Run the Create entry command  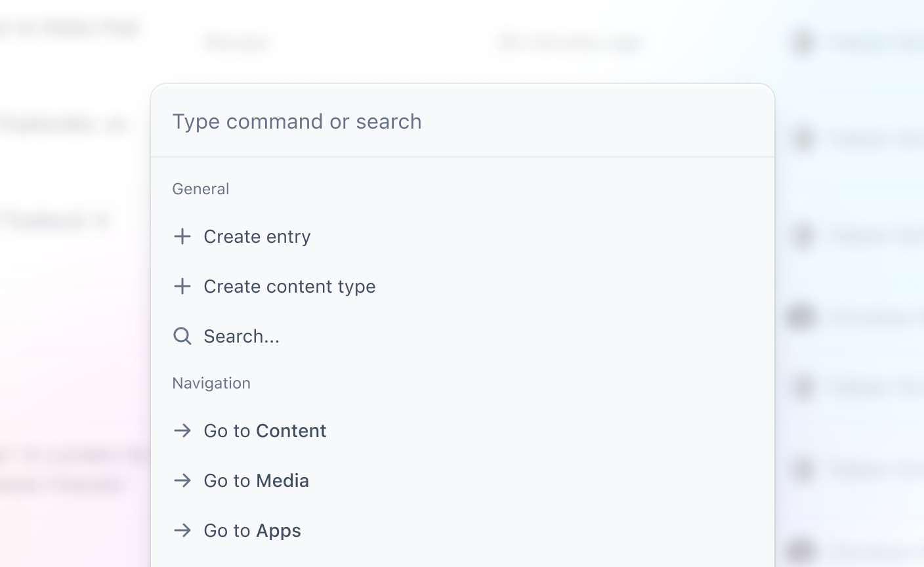(x=257, y=236)
